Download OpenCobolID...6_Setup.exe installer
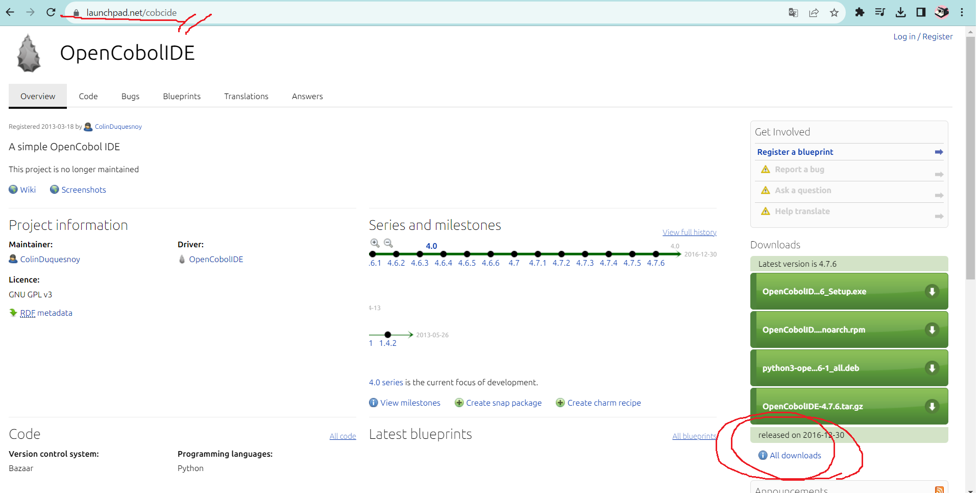The height and width of the screenshot is (493, 980). pos(849,291)
